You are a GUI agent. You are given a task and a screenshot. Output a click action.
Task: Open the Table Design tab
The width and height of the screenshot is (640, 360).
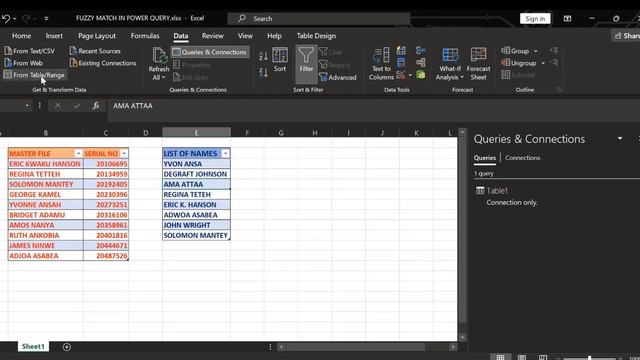(x=316, y=36)
